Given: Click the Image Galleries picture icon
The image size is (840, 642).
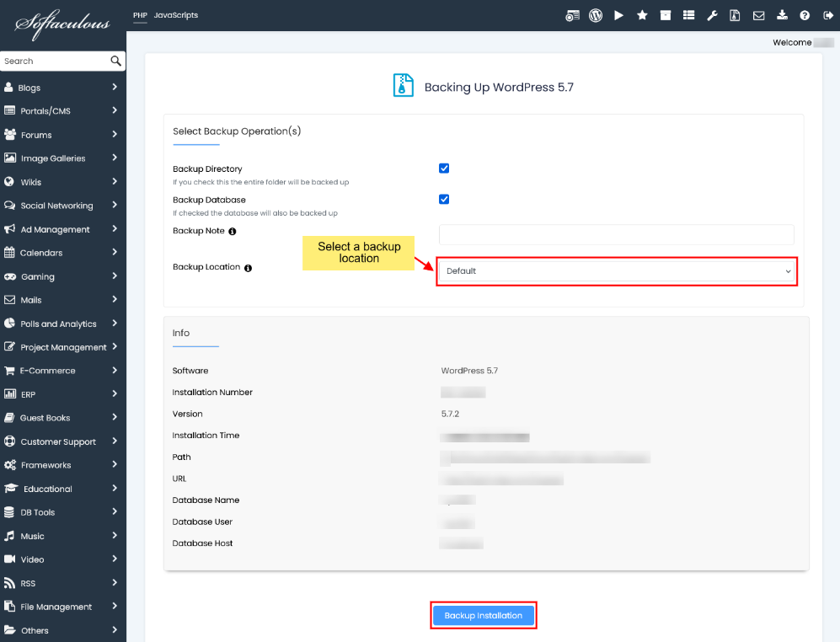Looking at the screenshot, I should [9, 158].
